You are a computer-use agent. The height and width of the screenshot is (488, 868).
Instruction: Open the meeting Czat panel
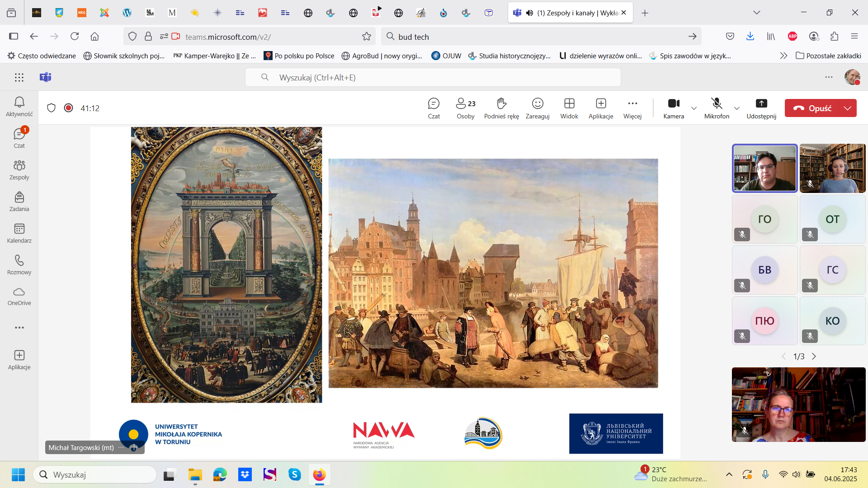pyautogui.click(x=434, y=108)
